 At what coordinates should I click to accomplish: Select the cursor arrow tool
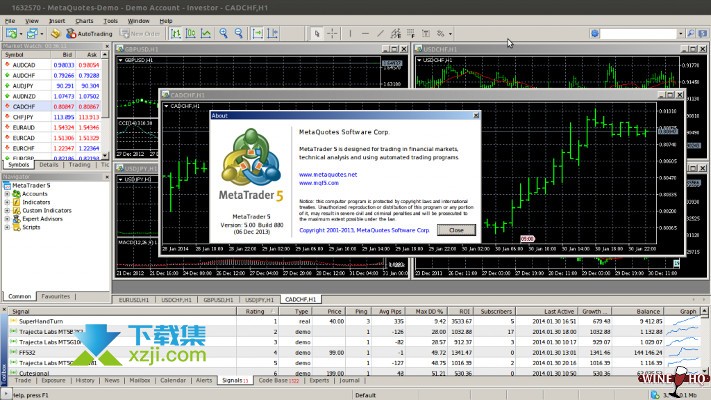[x=317, y=34]
